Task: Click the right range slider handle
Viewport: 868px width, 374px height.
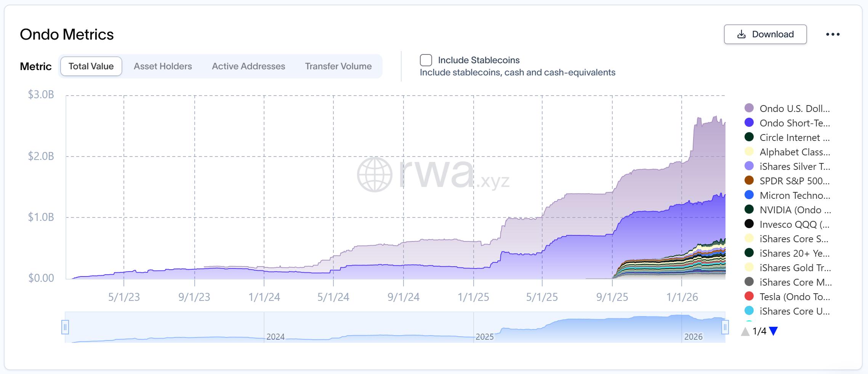Action: [725, 327]
